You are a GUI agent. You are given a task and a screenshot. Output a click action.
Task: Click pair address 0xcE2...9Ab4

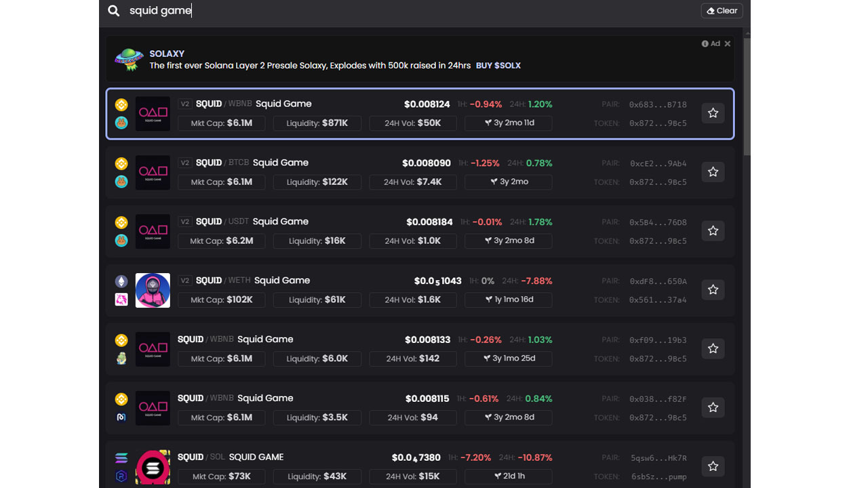[658, 163]
